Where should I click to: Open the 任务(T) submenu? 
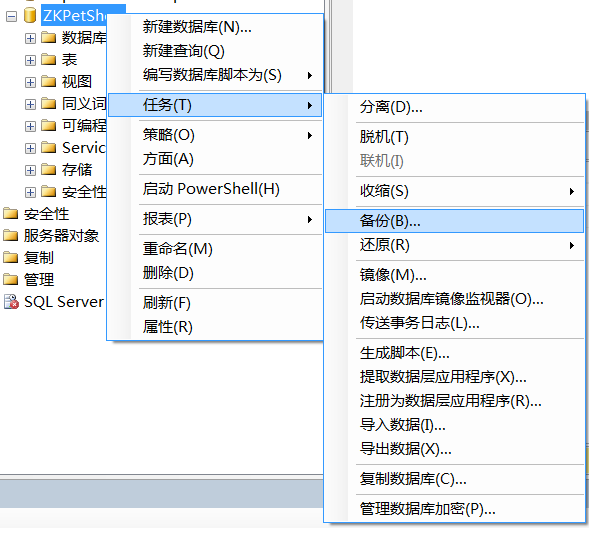coord(215,105)
